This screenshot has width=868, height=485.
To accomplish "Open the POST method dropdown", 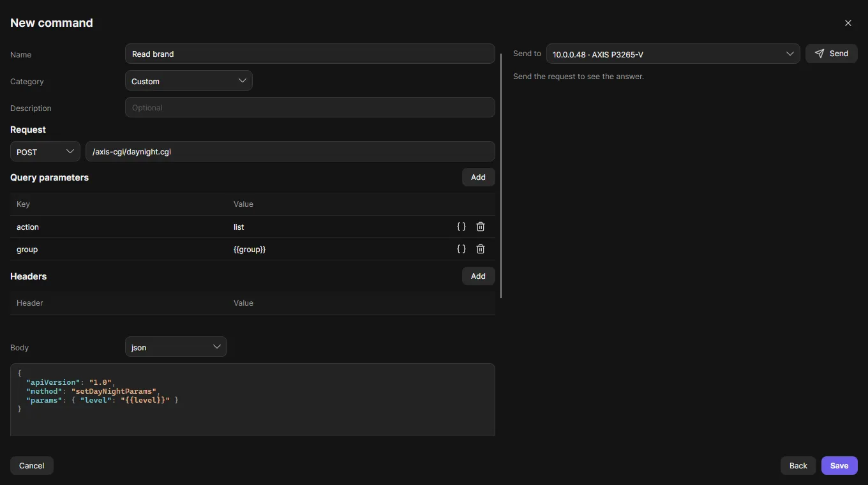I will pyautogui.click(x=45, y=152).
